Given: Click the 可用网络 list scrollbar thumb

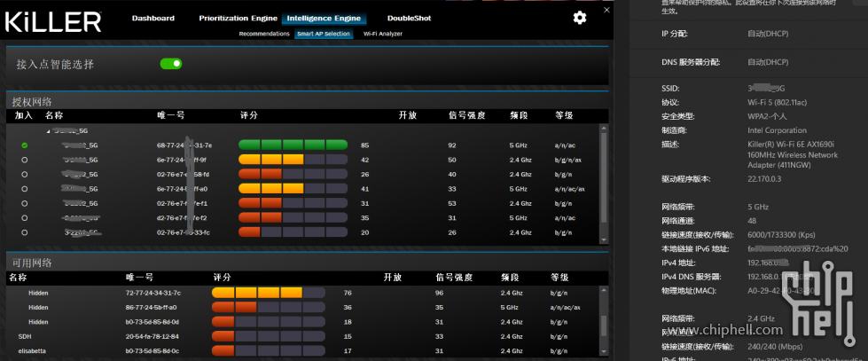Looking at the screenshot, I should click(604, 327).
